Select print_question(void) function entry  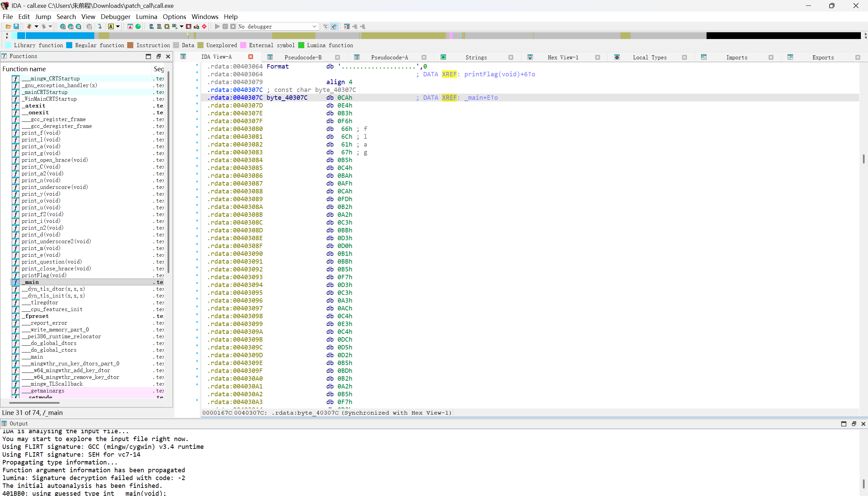tap(52, 262)
